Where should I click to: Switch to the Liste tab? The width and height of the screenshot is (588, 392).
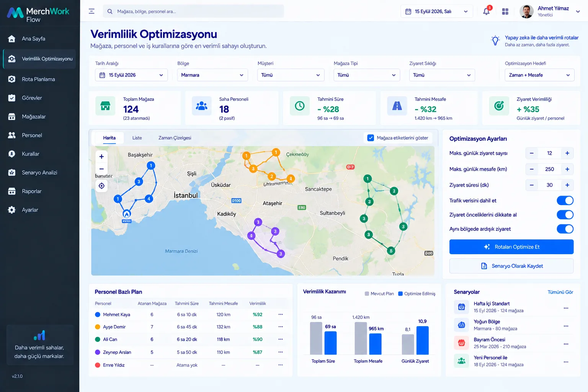tap(137, 138)
